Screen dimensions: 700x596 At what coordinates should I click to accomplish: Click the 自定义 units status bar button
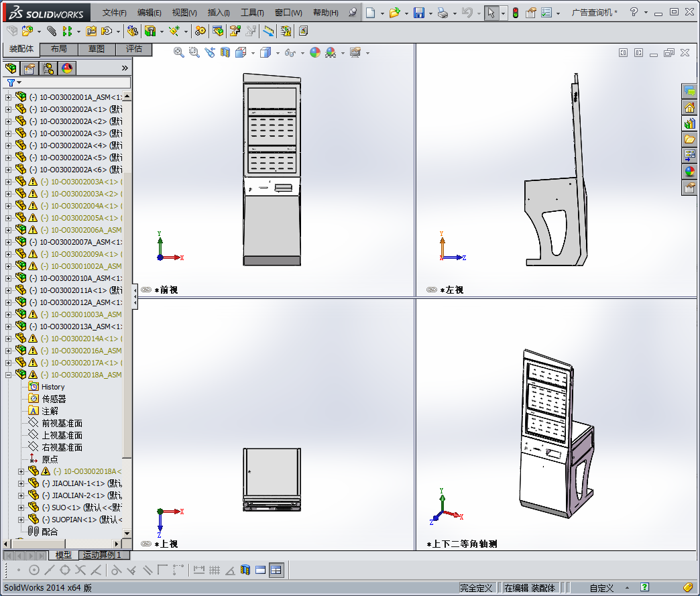[601, 588]
